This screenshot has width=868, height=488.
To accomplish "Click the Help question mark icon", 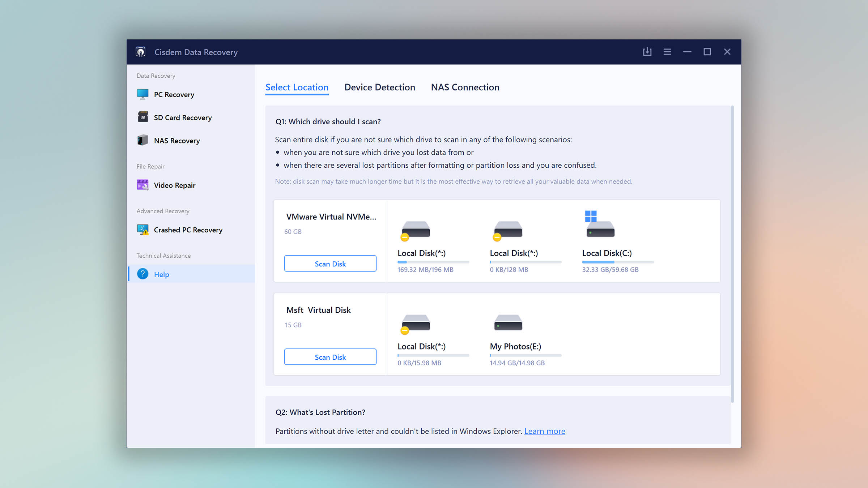I will pyautogui.click(x=142, y=274).
